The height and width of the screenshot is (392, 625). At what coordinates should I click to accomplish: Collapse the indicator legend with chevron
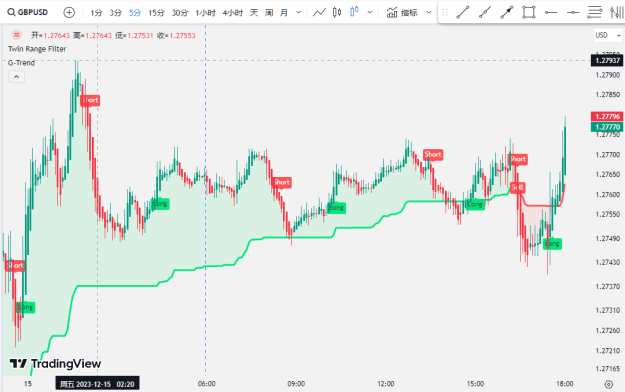point(16,77)
